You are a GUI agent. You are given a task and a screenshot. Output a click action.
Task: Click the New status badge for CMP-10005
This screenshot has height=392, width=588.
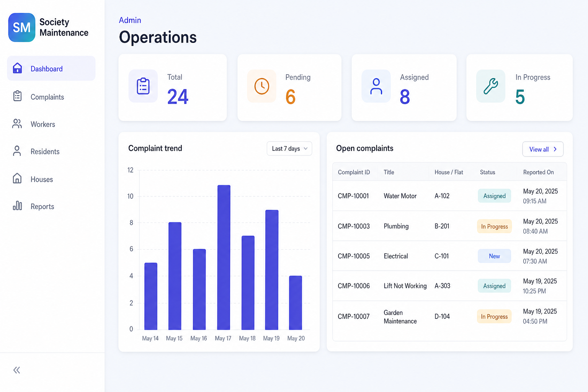pos(494,256)
